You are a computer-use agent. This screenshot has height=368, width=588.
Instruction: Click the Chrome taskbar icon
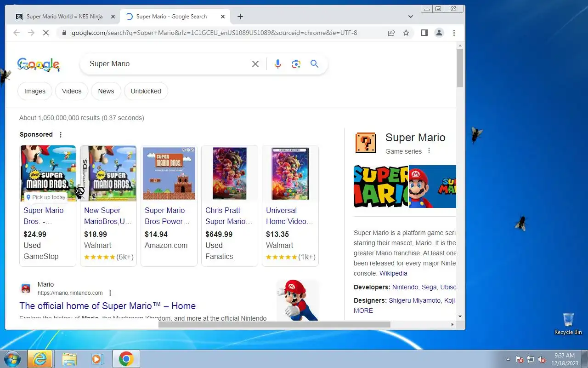[x=126, y=359]
